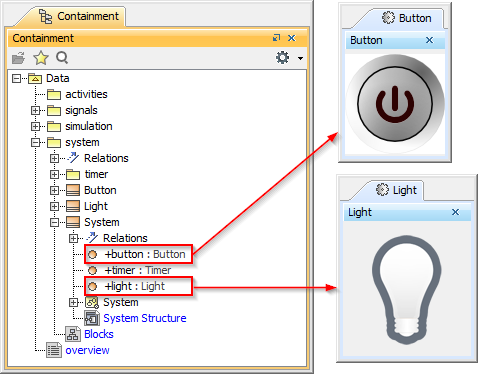This screenshot has height=377, width=482.
Task: Open dropdown arrow next to gear
Action: pyautogui.click(x=300, y=58)
